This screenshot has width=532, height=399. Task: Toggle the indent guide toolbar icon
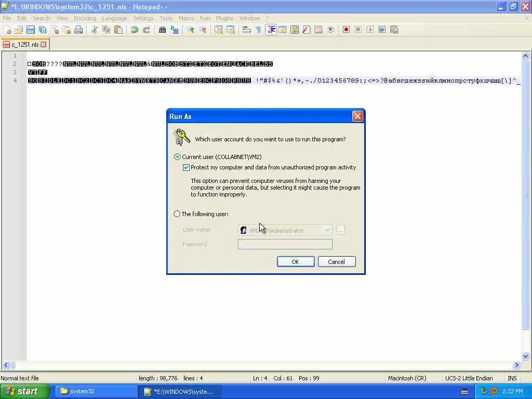(271, 30)
